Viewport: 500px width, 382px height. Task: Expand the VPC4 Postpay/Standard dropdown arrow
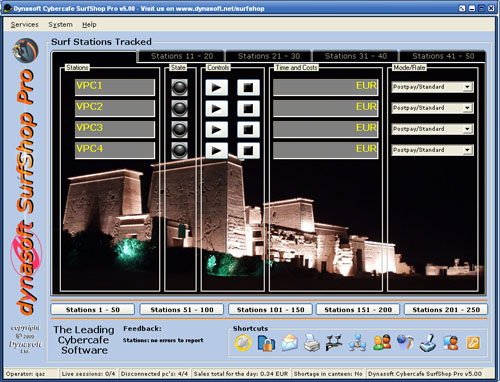(x=467, y=150)
